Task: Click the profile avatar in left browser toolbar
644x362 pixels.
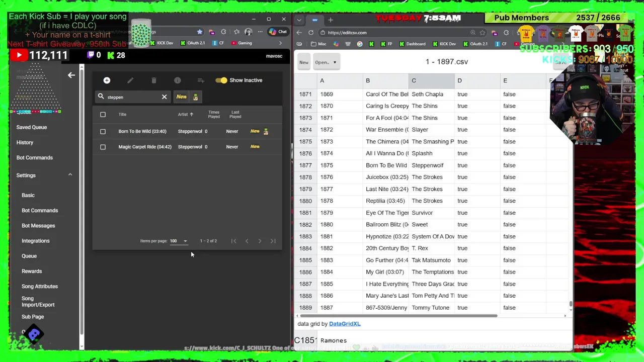Action: tap(248, 32)
